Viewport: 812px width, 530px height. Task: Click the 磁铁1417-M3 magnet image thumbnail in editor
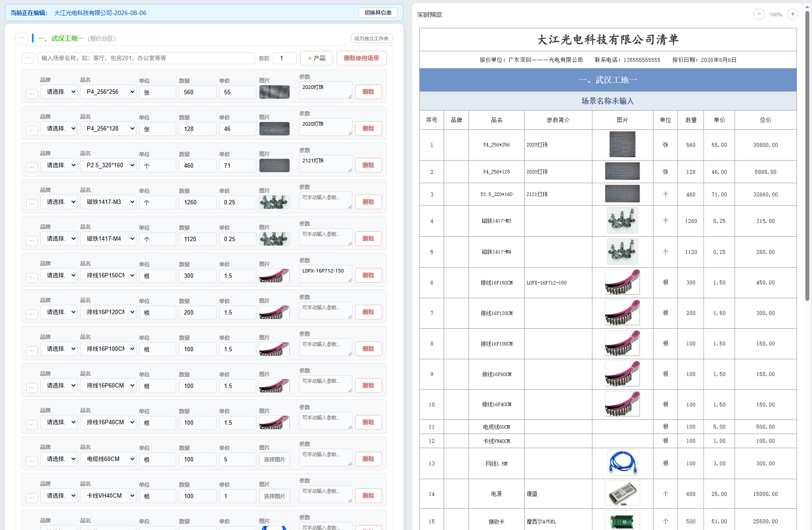click(x=275, y=202)
